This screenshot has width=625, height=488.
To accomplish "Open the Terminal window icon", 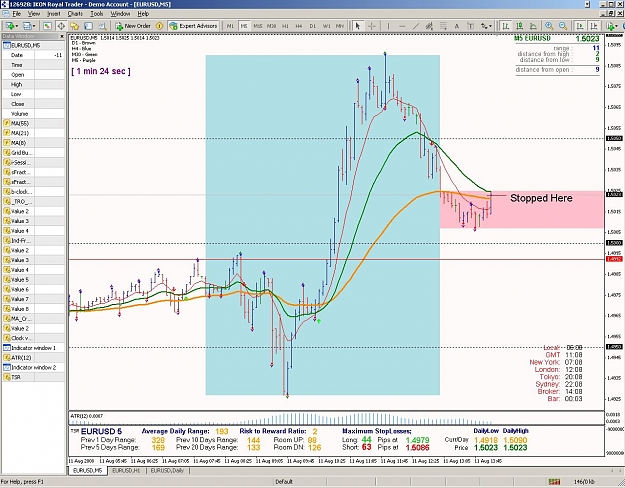I will click(x=88, y=26).
